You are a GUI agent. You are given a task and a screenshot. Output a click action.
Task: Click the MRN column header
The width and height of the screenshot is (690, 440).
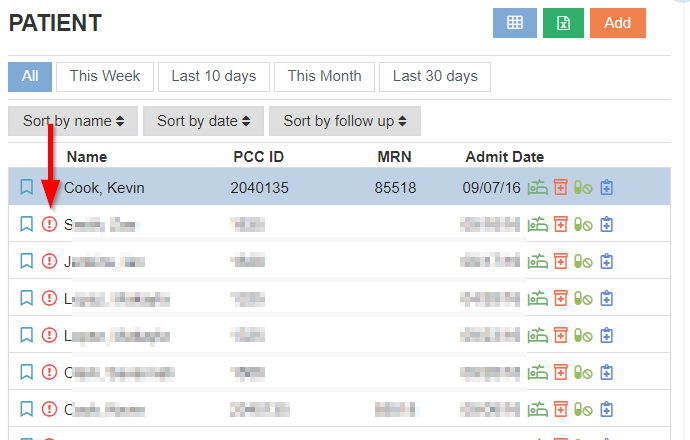coord(394,157)
